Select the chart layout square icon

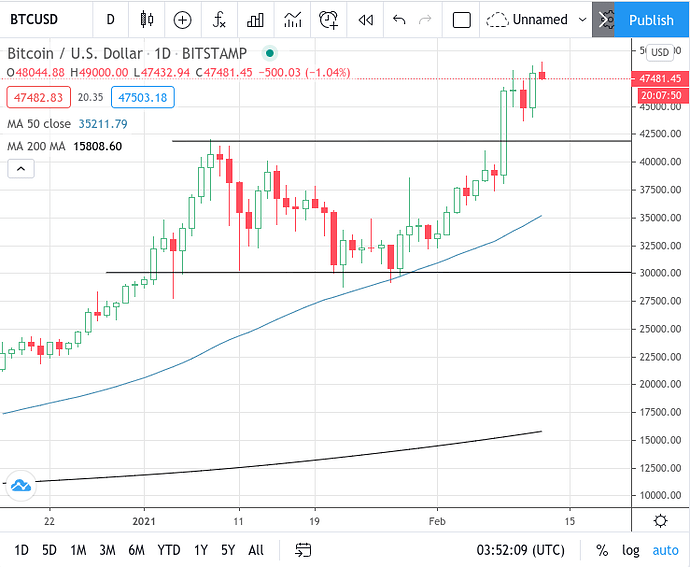click(462, 20)
